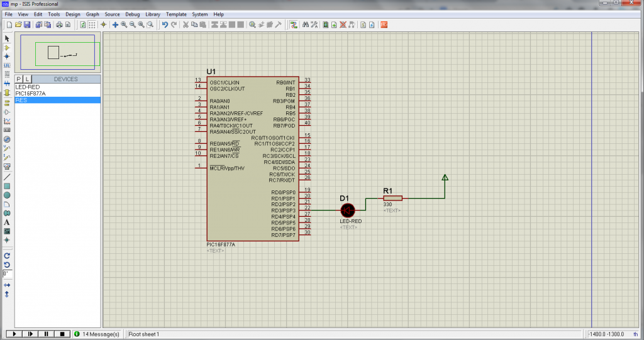This screenshot has width=644, height=340.
Task: Select the 2D line graphics tool
Action: [7, 177]
